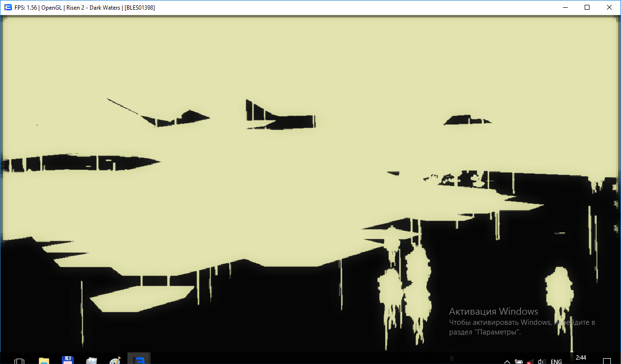621x364 pixels.
Task: Select the active RPCS3 taskbar button
Action: point(139,359)
